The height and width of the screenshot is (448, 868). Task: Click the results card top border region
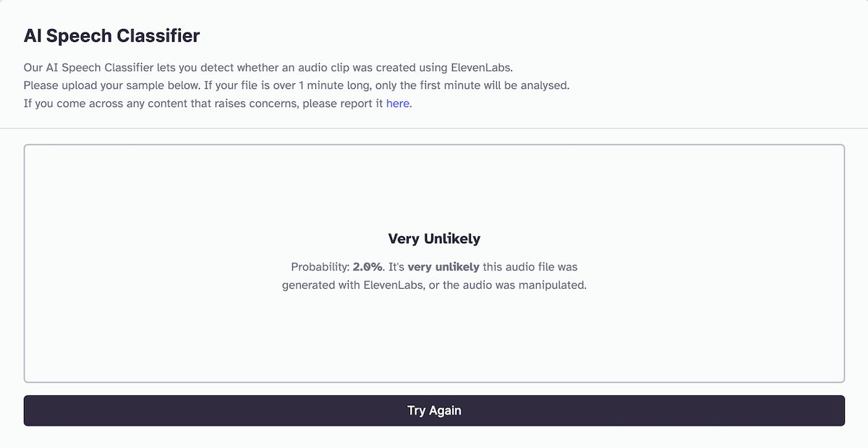434,145
